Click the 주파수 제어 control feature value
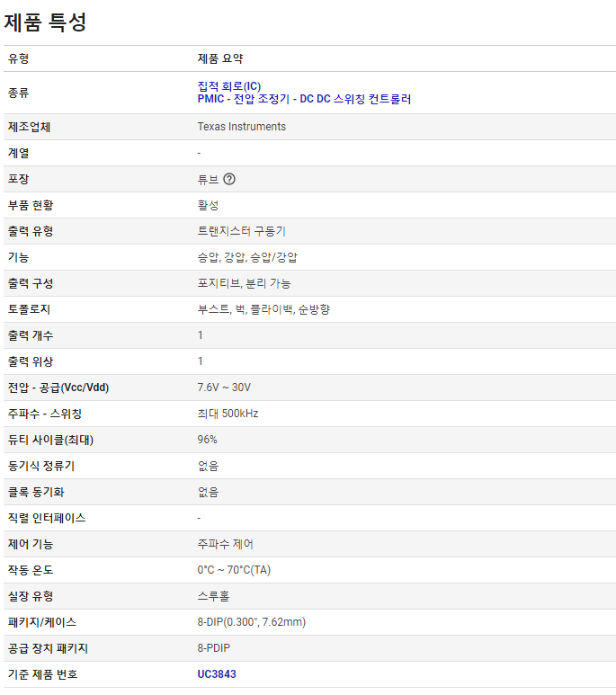 [226, 544]
